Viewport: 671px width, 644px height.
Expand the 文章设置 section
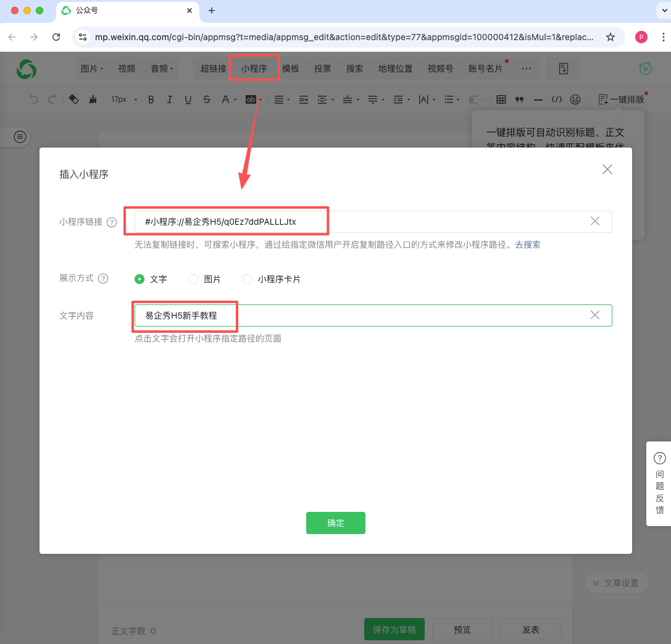click(x=615, y=583)
